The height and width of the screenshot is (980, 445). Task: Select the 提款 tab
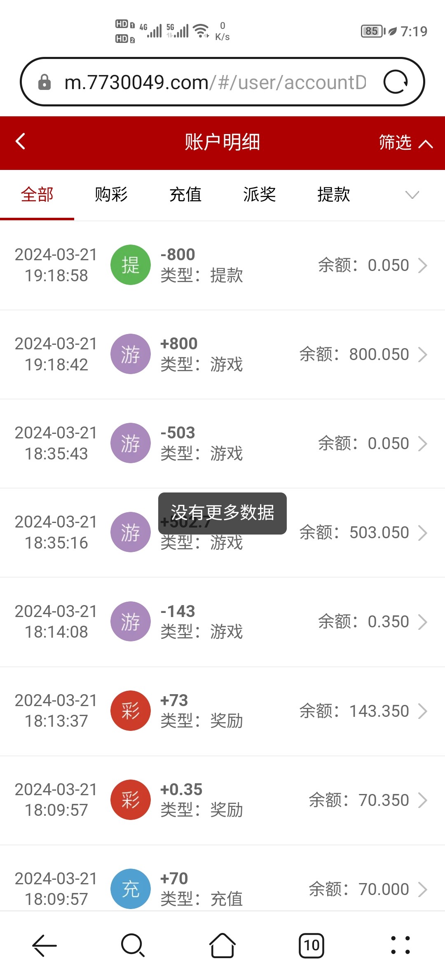coord(334,194)
